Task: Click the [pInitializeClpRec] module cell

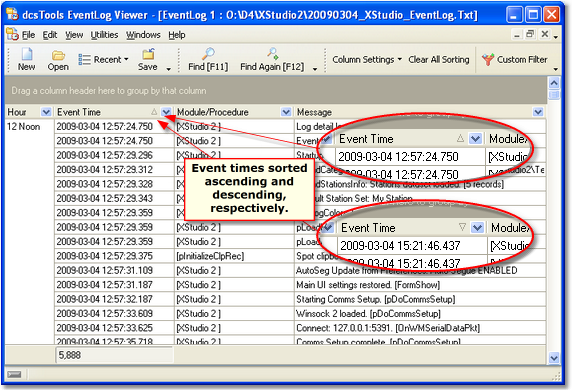Action: tap(234, 256)
